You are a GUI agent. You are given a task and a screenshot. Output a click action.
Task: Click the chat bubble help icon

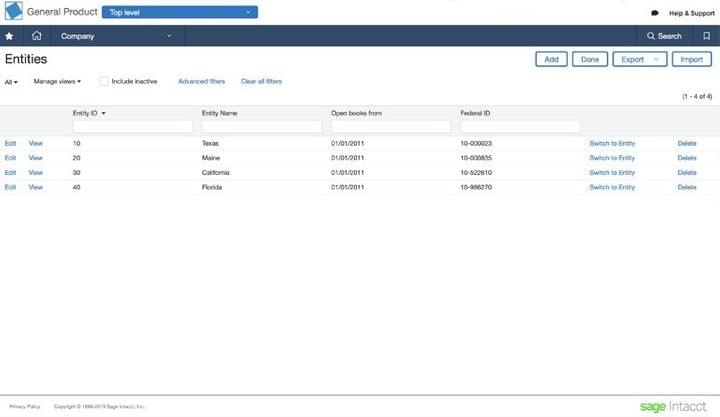[655, 13]
